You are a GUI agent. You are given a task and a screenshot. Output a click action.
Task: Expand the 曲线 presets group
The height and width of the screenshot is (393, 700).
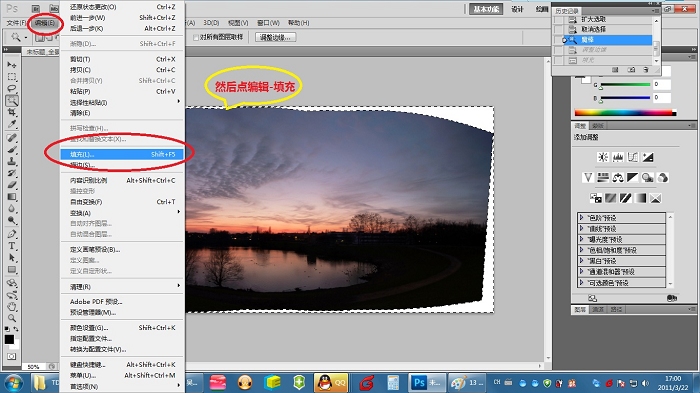[x=581, y=228]
